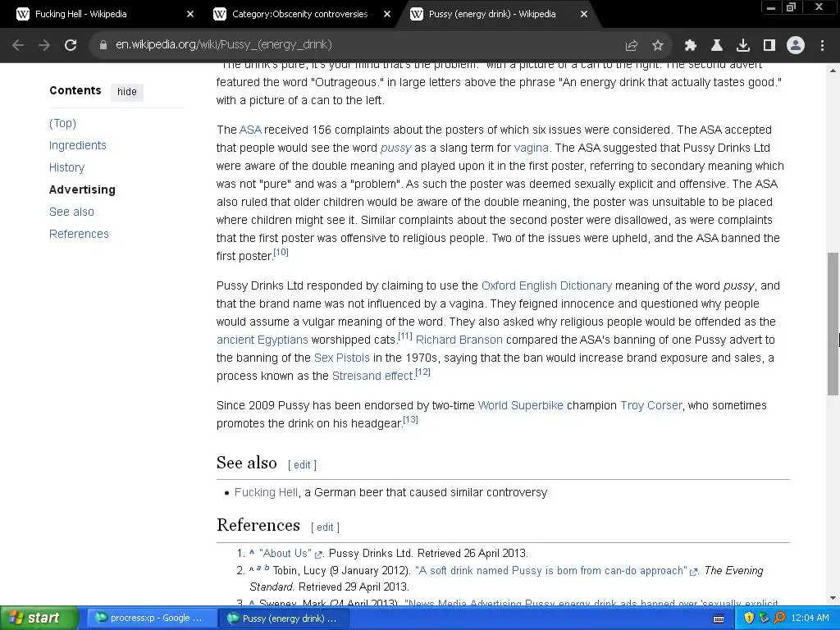
Task: Toggle the browser side panel icon
Action: point(769,45)
